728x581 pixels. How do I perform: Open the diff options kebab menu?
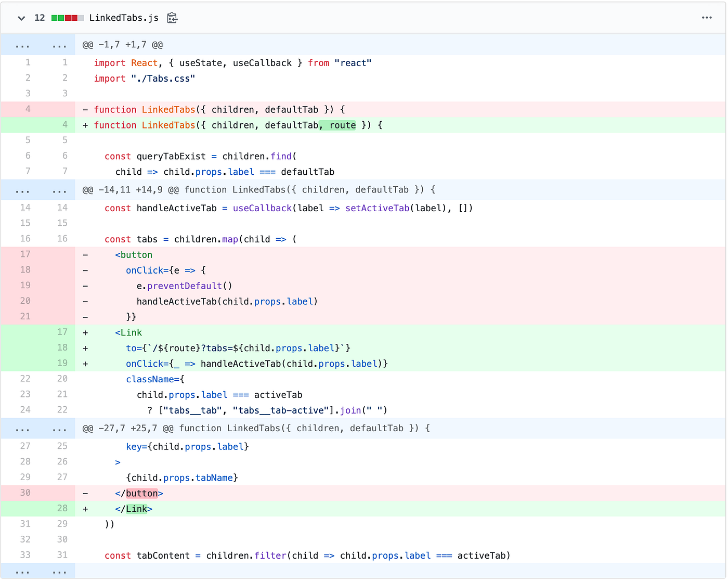click(707, 18)
